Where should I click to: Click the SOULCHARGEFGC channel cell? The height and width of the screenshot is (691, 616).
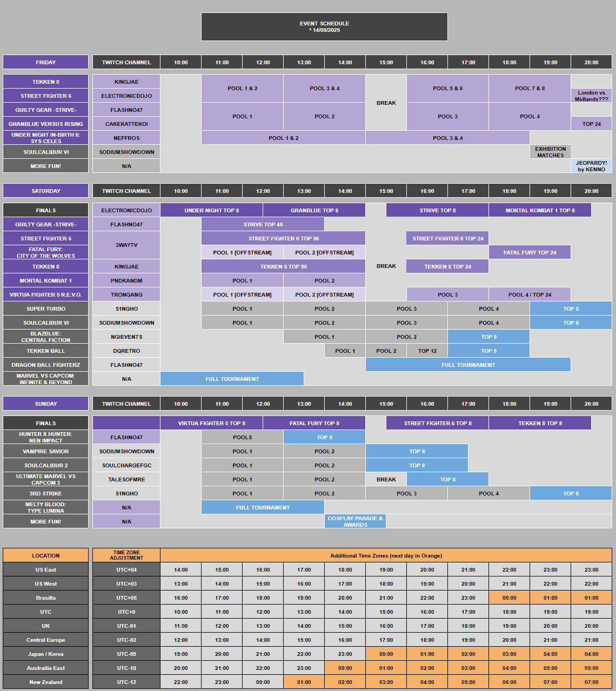(x=126, y=465)
